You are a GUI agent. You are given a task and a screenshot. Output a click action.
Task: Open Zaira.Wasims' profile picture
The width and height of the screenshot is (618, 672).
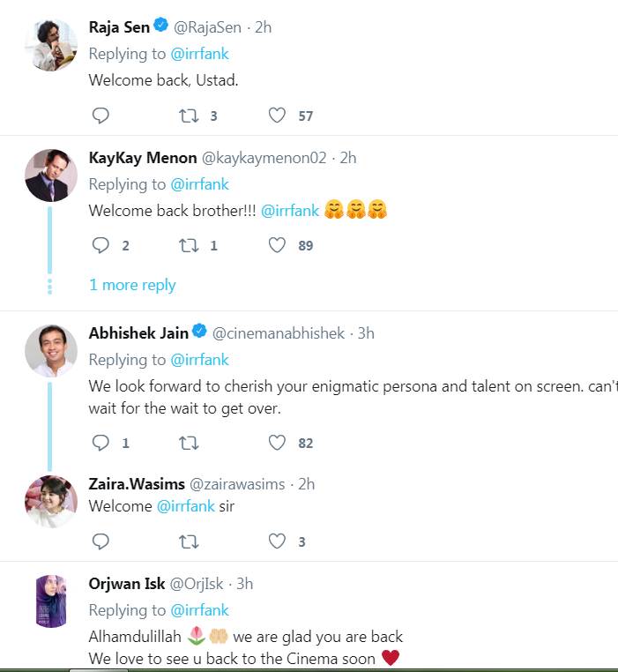coord(50,501)
